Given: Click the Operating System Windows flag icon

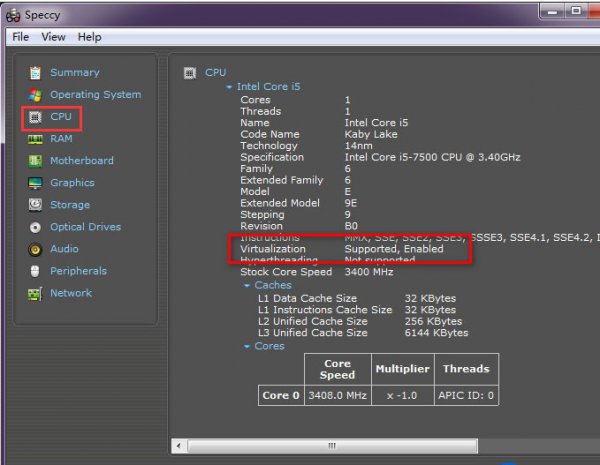Looking at the screenshot, I should (35, 95).
